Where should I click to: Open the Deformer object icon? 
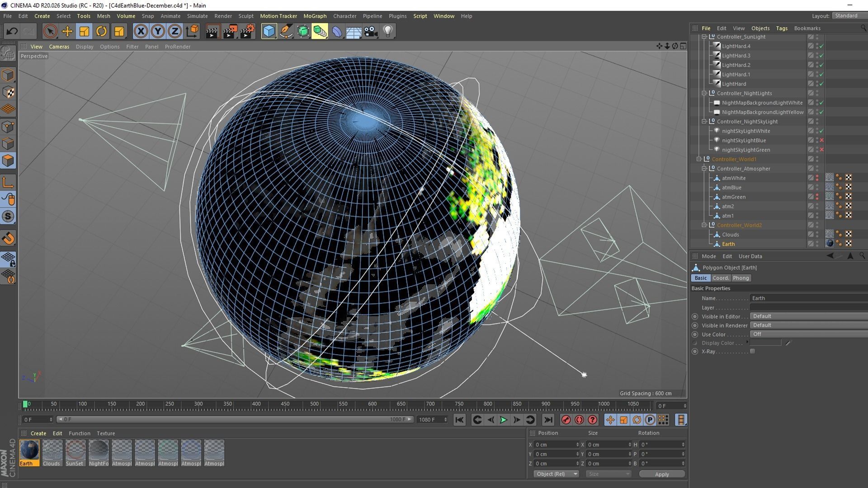(337, 31)
